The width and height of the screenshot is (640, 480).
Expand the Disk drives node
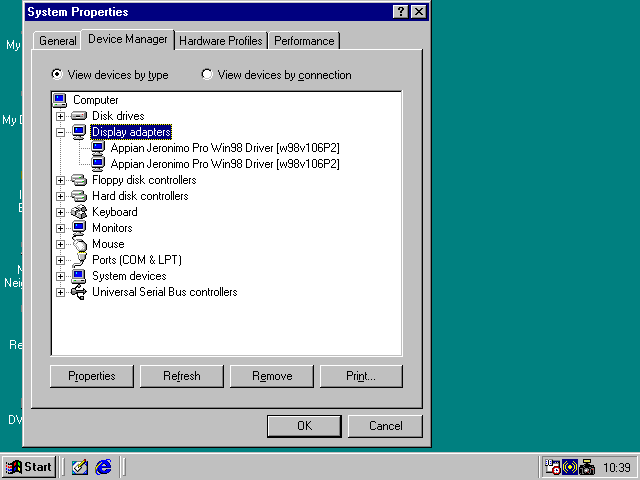tap(60, 116)
